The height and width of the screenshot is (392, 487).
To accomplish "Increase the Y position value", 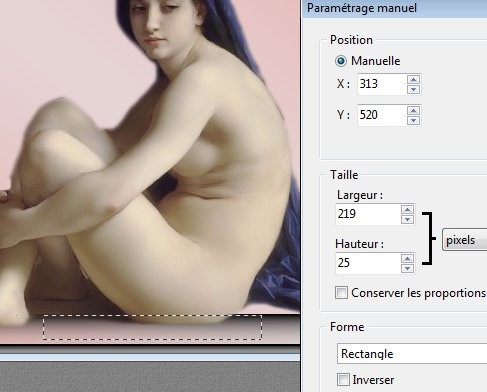I will [413, 110].
